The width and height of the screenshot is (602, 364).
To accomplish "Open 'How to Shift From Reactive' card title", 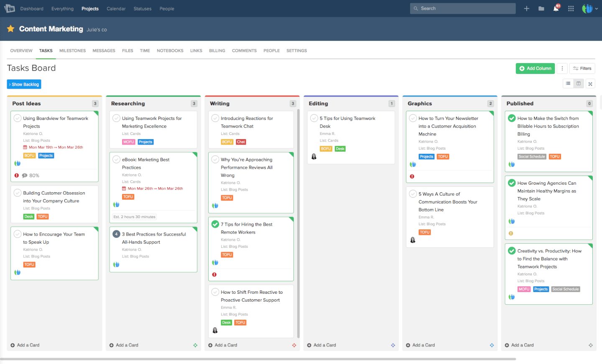I will click(252, 296).
